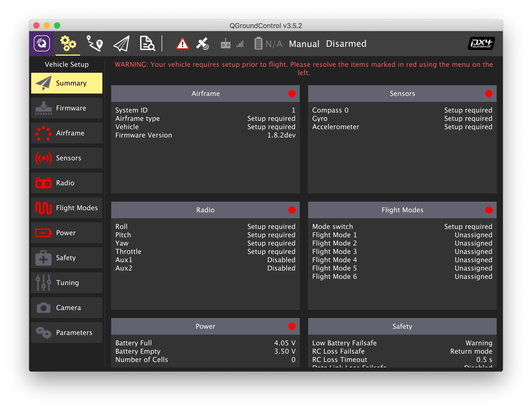This screenshot has width=532, height=410.
Task: Click the vehicle messages warning triangle
Action: [182, 44]
